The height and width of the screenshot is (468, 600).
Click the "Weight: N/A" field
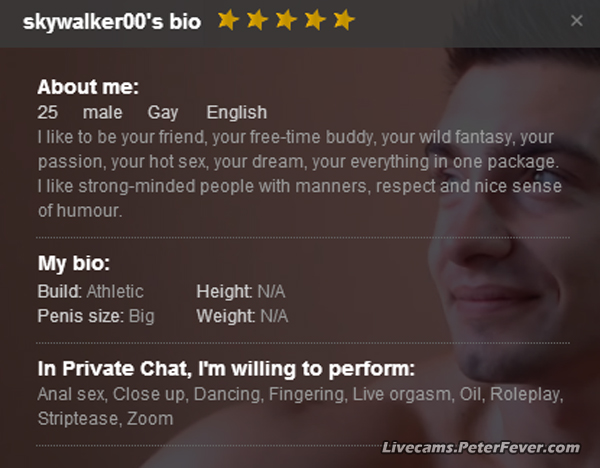[x=242, y=316]
